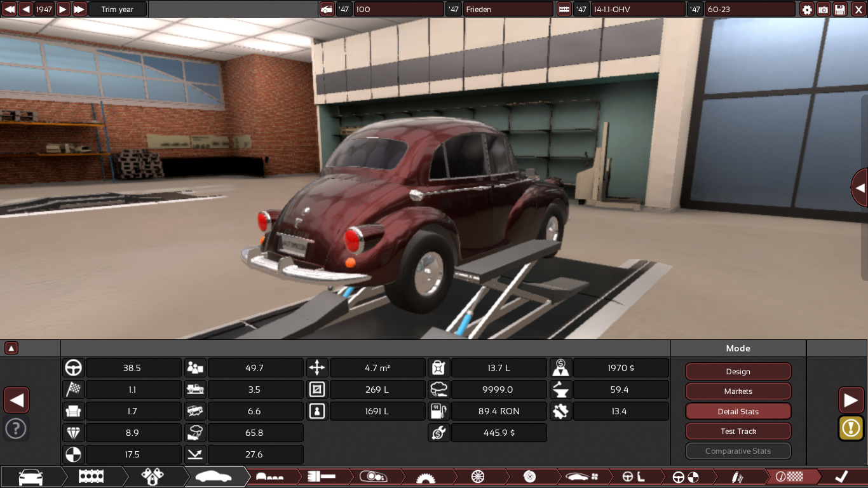Switch to the wheels tab

point(478,477)
